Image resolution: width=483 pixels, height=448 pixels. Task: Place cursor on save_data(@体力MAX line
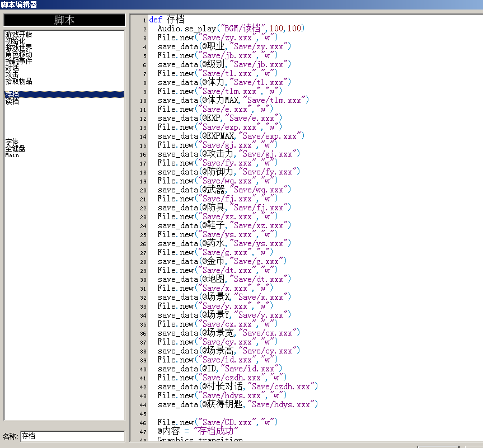233,100
